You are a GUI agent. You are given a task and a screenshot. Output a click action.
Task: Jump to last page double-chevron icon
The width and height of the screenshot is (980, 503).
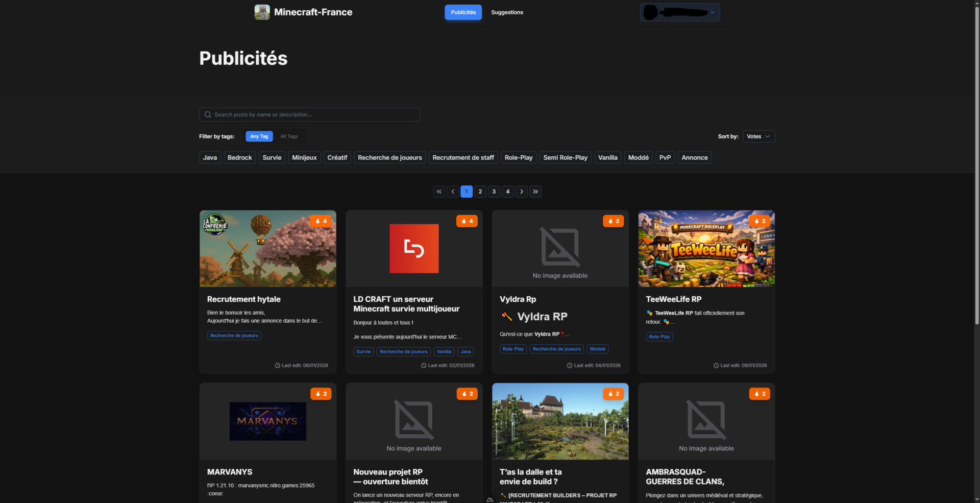(535, 191)
